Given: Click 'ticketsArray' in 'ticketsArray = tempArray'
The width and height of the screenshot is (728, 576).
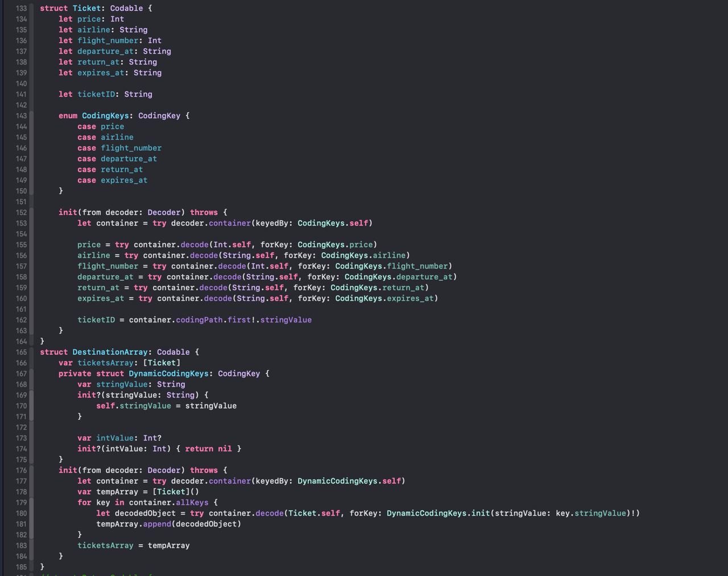Looking at the screenshot, I should pos(105,546).
